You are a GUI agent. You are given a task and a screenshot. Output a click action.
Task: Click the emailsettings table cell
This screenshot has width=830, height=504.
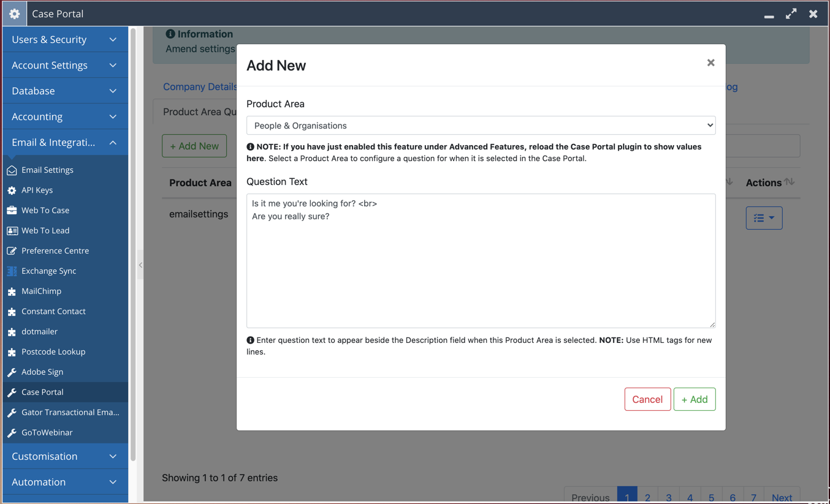point(199,214)
